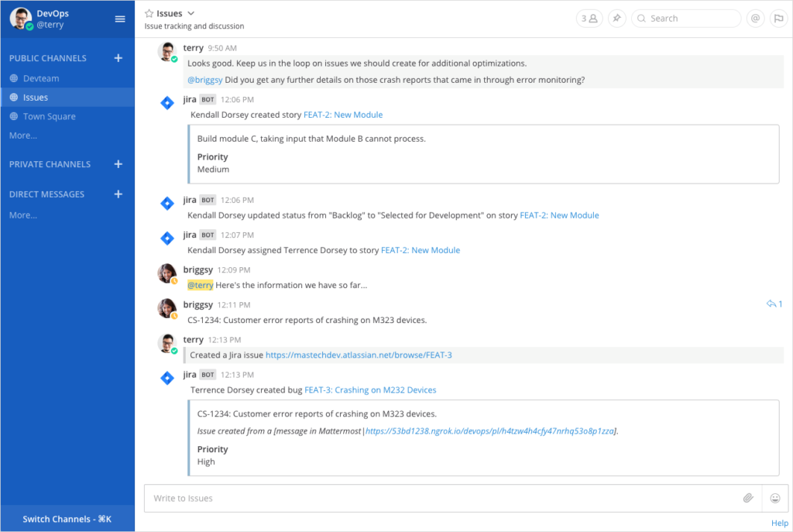Show pinned posts
Viewport: 793px width, 532px height.
click(617, 19)
